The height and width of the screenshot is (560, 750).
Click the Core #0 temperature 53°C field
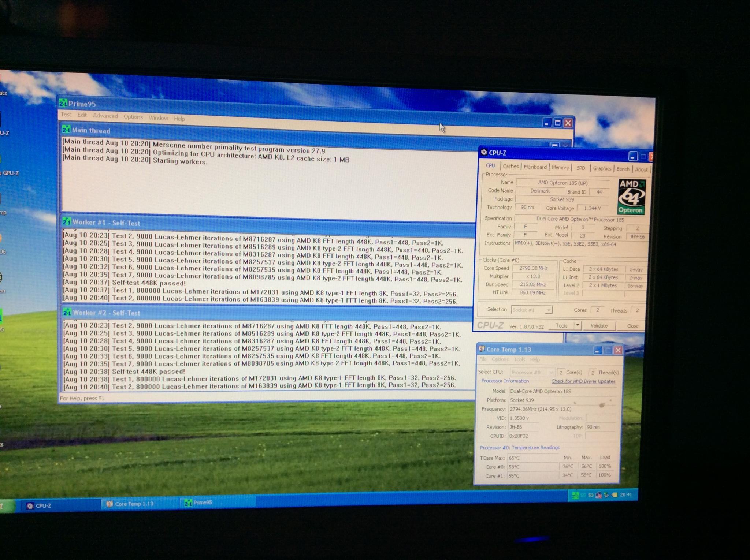[534, 467]
